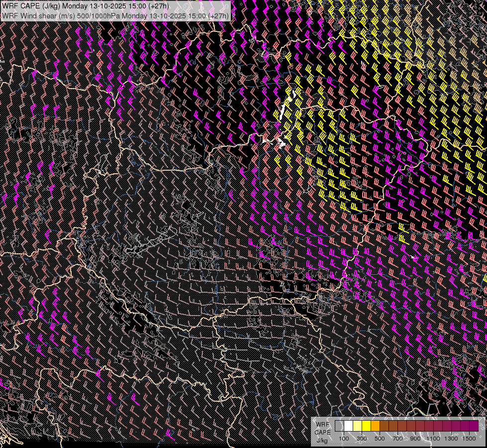Viewport: 487px width, 448px height.
Task: Click the orange swatch in the legend
Action: pyautogui.click(x=375, y=426)
